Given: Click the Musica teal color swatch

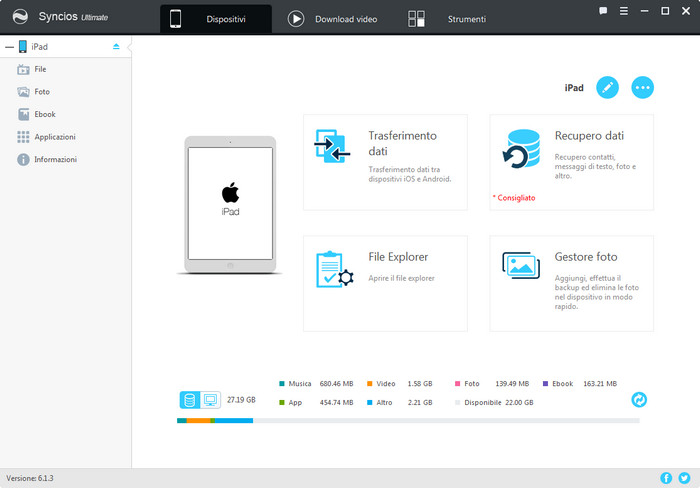Looking at the screenshot, I should click(282, 384).
